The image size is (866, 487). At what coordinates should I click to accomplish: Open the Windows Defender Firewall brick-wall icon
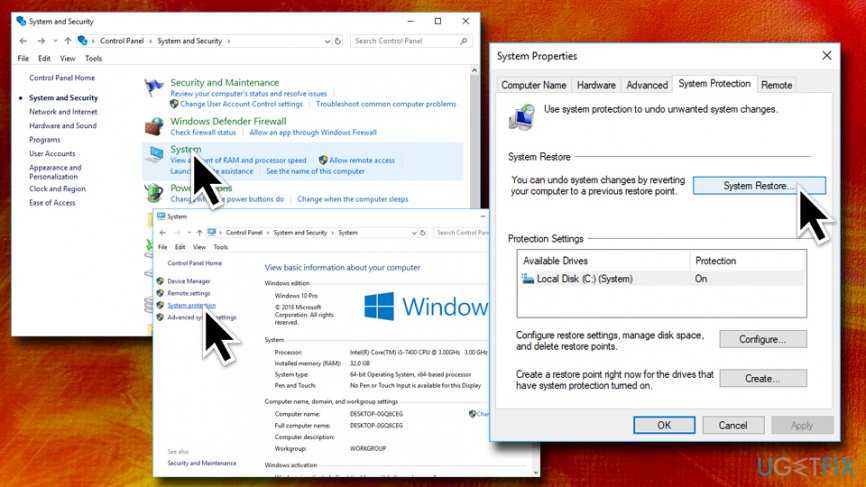pos(154,126)
